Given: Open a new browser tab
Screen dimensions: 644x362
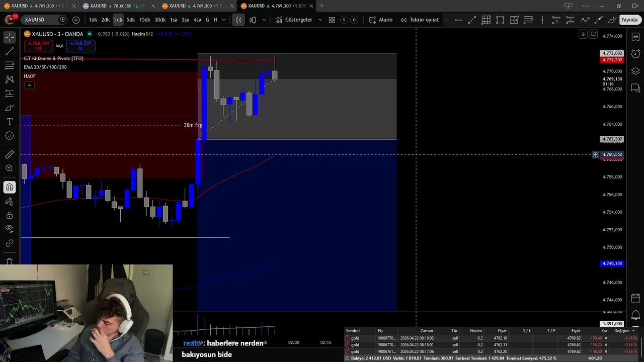Looking at the screenshot, I should (x=321, y=6).
